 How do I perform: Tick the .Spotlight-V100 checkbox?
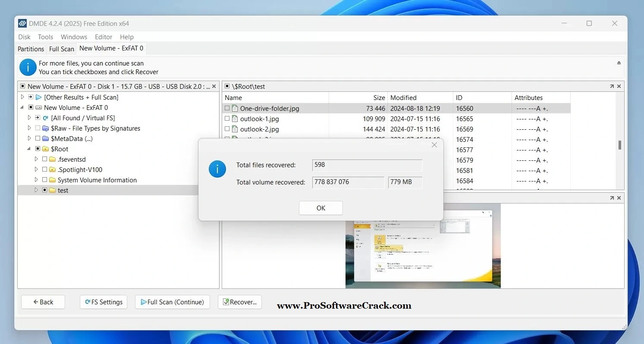point(44,170)
